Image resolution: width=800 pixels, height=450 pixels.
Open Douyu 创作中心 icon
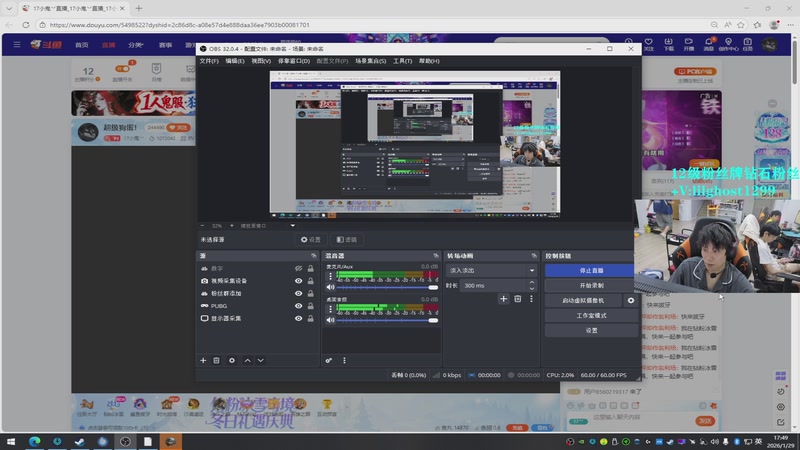pyautogui.click(x=728, y=44)
